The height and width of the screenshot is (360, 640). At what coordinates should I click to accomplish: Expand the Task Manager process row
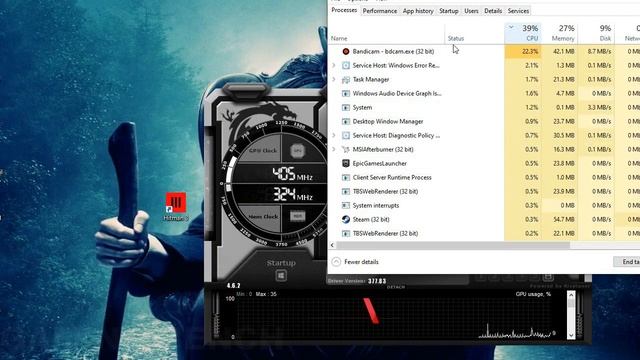coord(334,80)
